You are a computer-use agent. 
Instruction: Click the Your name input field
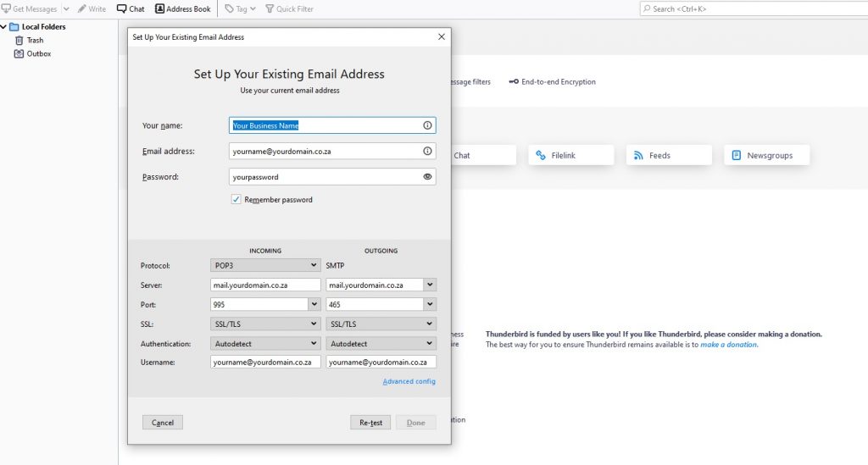click(332, 125)
